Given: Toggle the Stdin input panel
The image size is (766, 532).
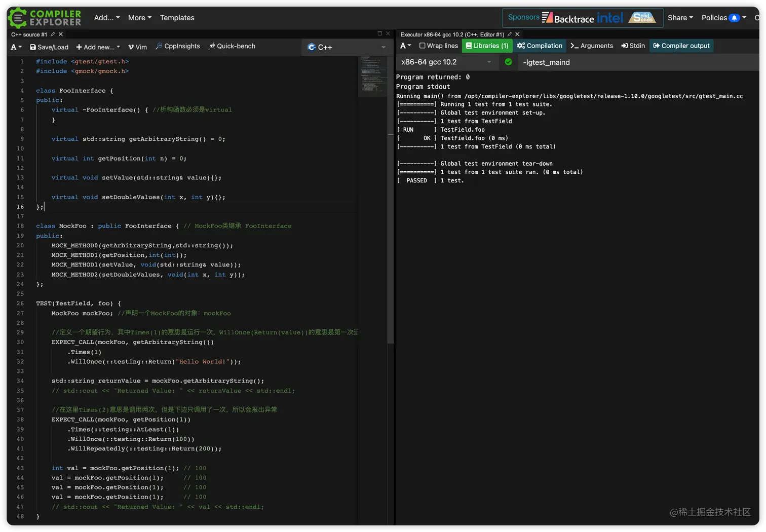Looking at the screenshot, I should point(633,46).
